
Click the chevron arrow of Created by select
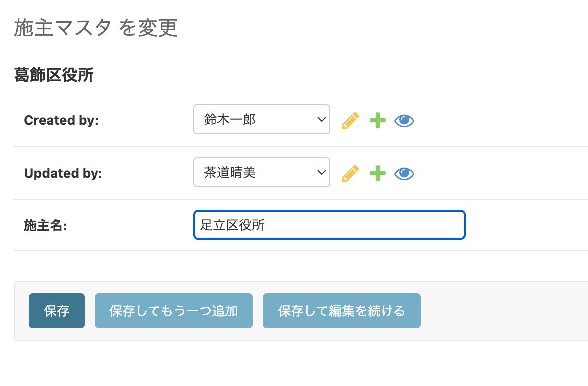point(321,119)
